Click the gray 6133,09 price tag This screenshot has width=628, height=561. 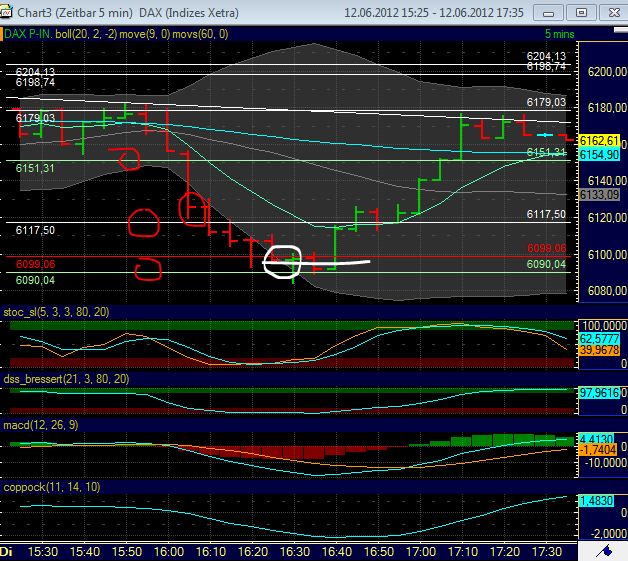pyautogui.click(x=599, y=195)
